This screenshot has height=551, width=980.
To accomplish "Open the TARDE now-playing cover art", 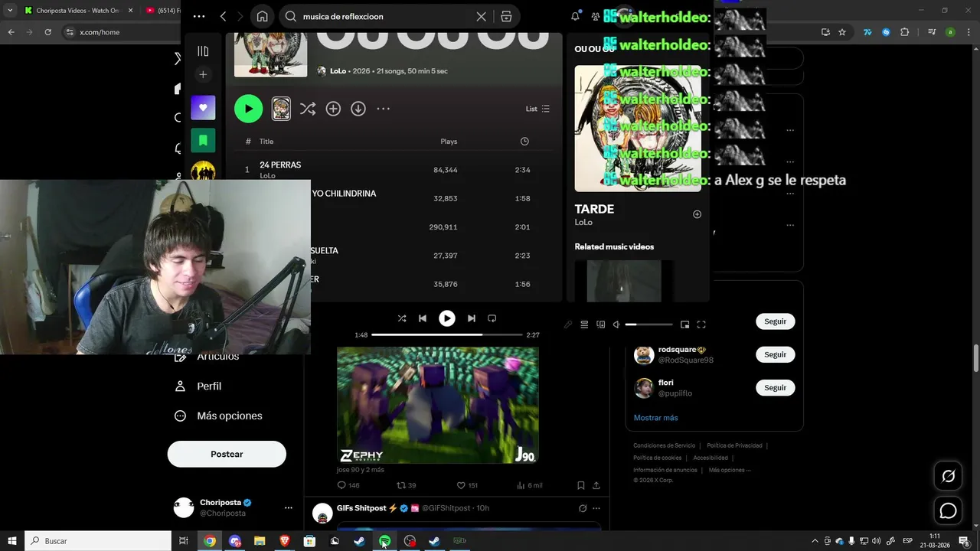I will coord(638,128).
